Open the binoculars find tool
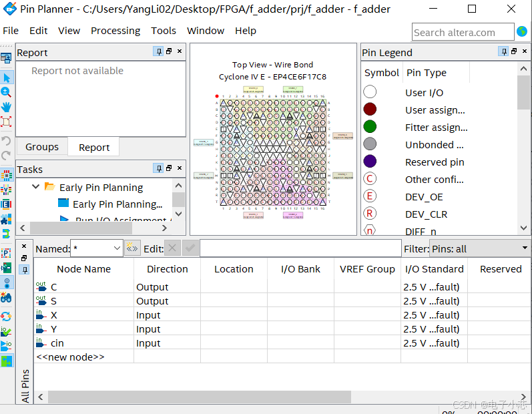 click(x=7, y=298)
